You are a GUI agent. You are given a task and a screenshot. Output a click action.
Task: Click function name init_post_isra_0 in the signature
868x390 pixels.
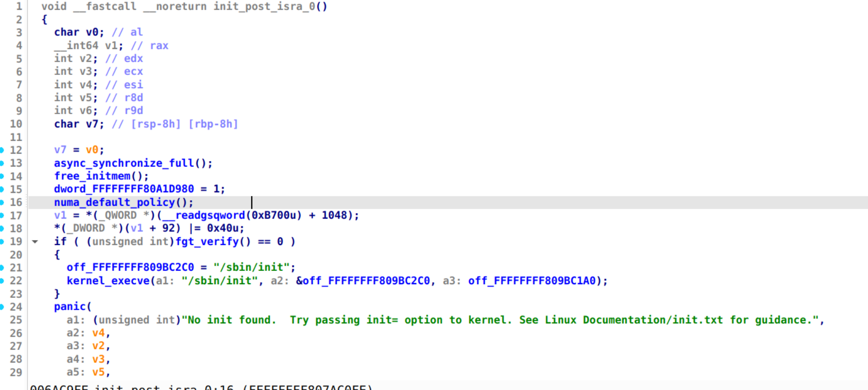pos(264,6)
